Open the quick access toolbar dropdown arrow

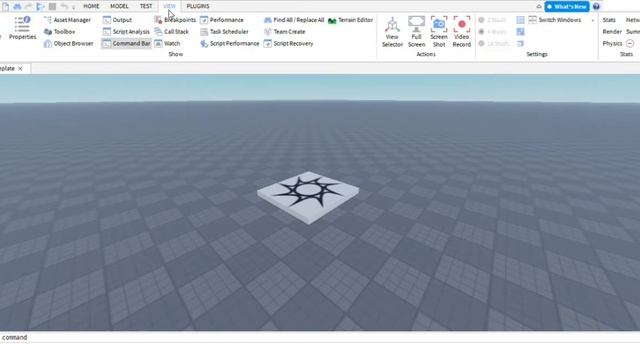[73, 7]
